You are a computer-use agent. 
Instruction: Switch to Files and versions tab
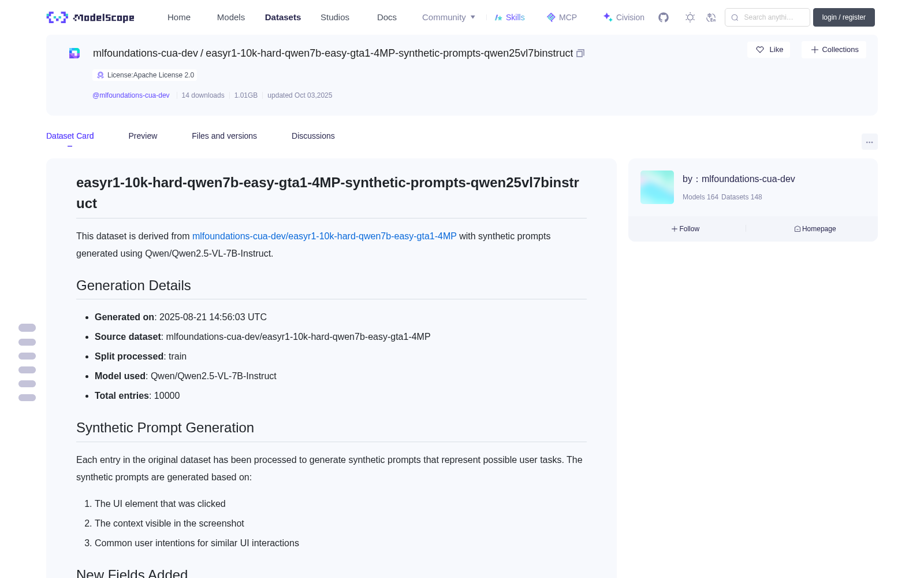tap(224, 136)
